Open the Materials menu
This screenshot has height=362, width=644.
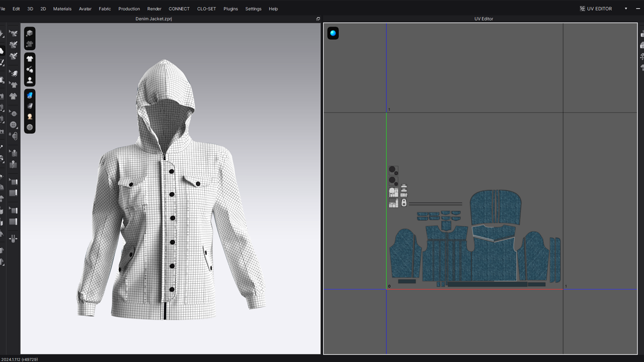(x=62, y=9)
